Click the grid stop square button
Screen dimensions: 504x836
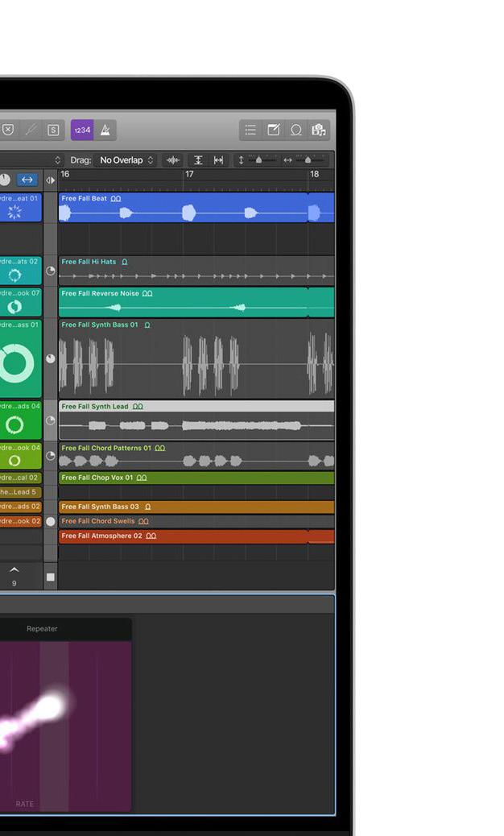51,577
